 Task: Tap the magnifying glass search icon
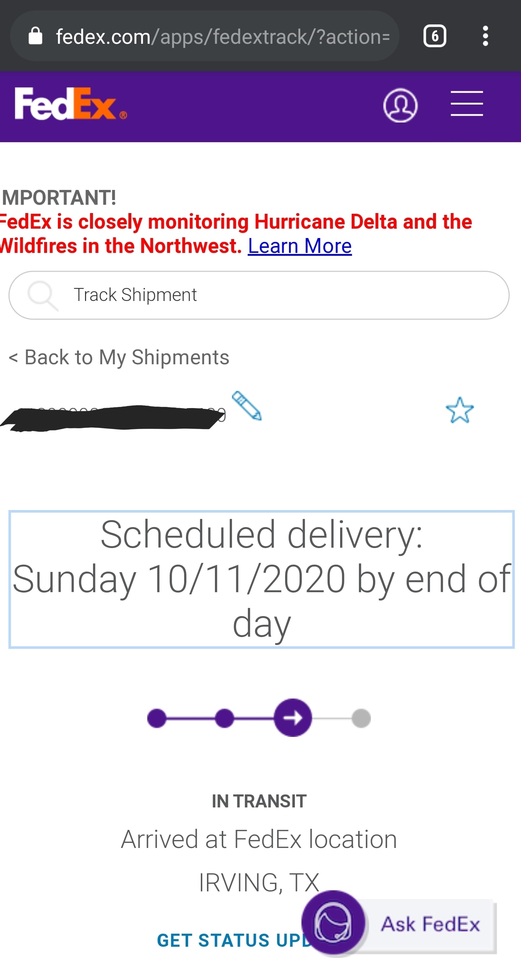click(42, 295)
